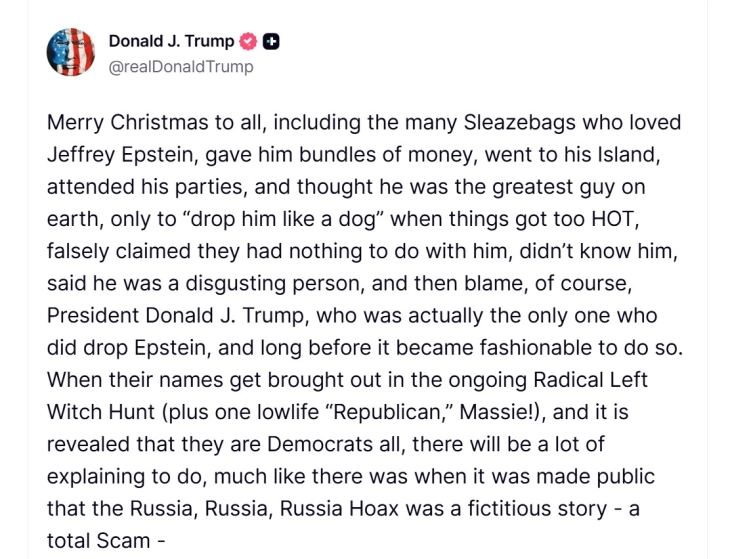Open the Donald J. Trump display name
This screenshot has height=559, width=730.
click(171, 42)
